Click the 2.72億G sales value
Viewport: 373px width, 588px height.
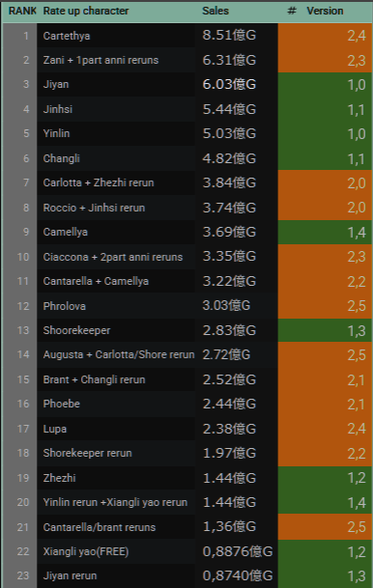(x=226, y=354)
